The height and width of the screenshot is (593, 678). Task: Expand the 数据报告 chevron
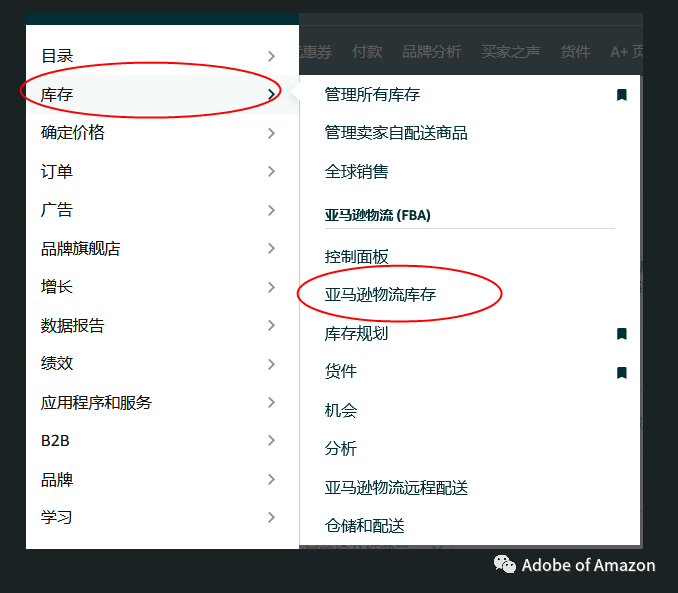point(271,325)
